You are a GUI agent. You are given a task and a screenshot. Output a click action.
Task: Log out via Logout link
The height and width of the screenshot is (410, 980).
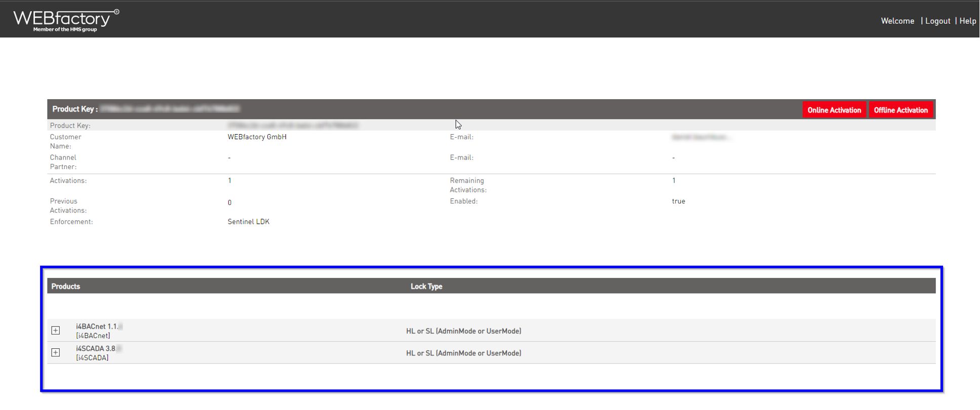click(x=938, y=21)
